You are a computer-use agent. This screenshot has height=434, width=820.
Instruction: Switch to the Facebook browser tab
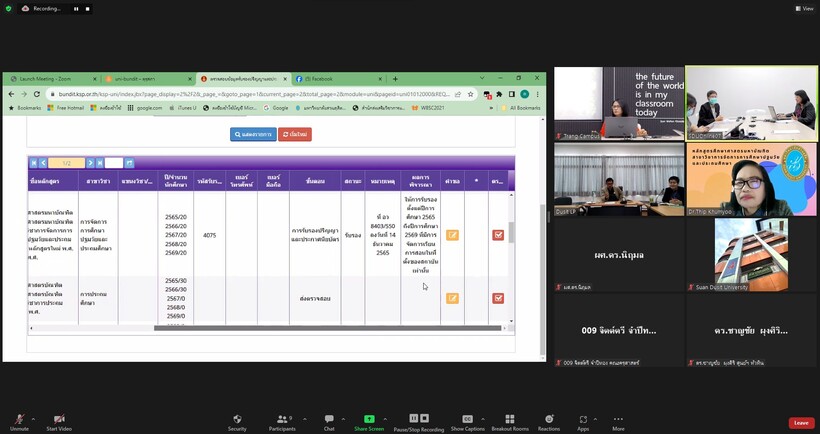[338, 79]
